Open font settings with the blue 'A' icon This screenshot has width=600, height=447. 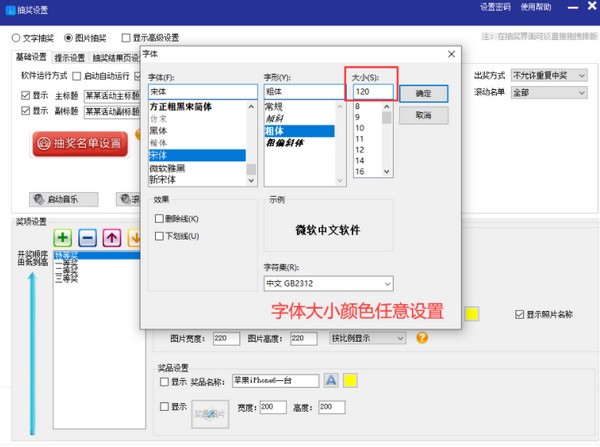(x=331, y=381)
